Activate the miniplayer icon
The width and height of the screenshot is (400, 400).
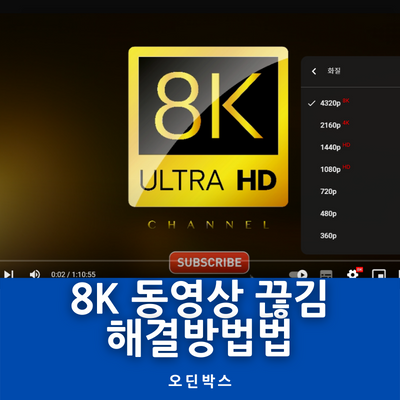pyautogui.click(x=379, y=274)
